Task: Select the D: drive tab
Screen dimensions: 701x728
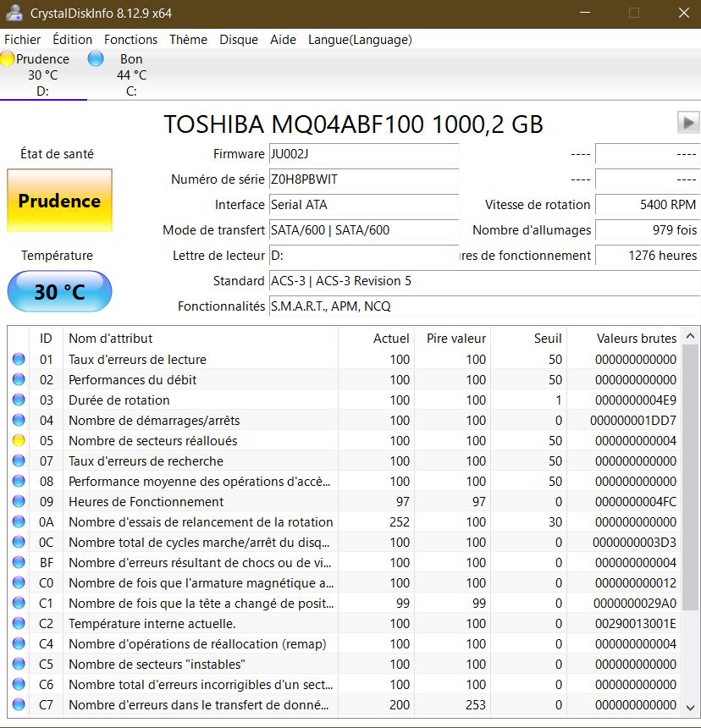Action: click(x=42, y=74)
